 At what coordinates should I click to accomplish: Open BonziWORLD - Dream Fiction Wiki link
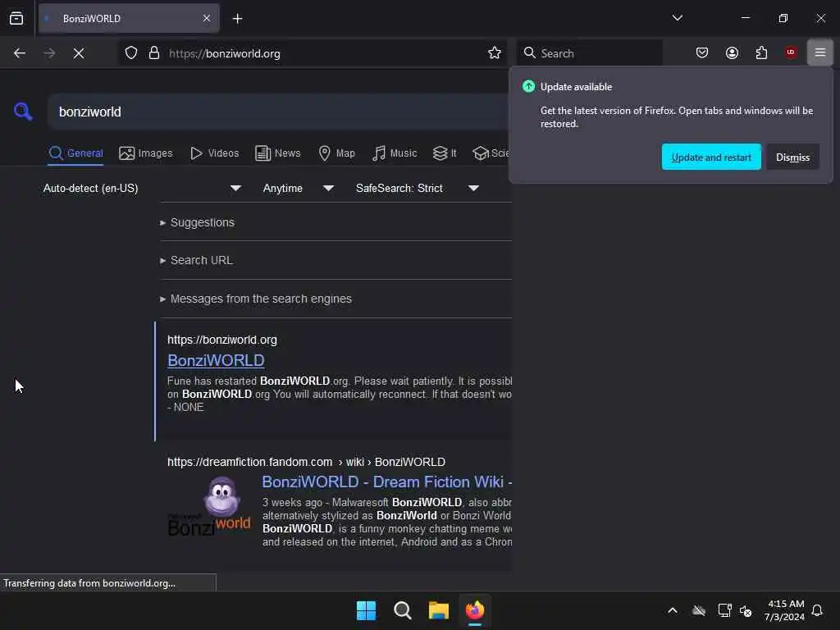tap(387, 482)
